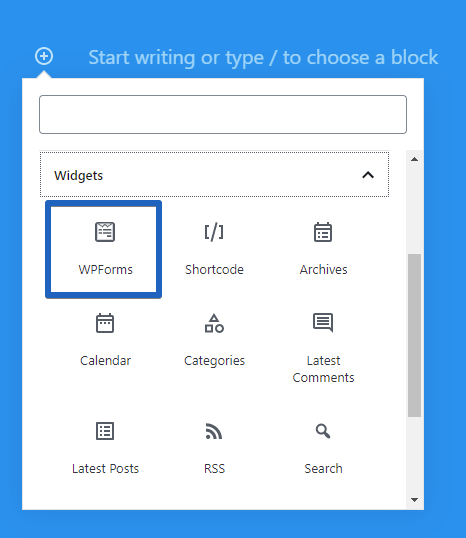
Task: Click scrollbar track above the thumb
Action: tap(415, 209)
